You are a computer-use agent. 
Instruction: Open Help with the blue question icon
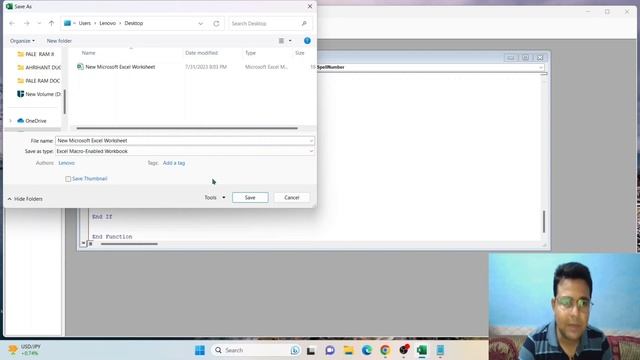tap(307, 40)
